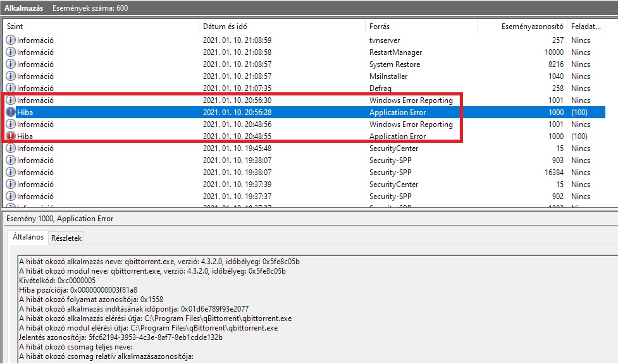The width and height of the screenshot is (618, 364).
Task: Click info icon of Defrag event row
Action: (x=11, y=88)
